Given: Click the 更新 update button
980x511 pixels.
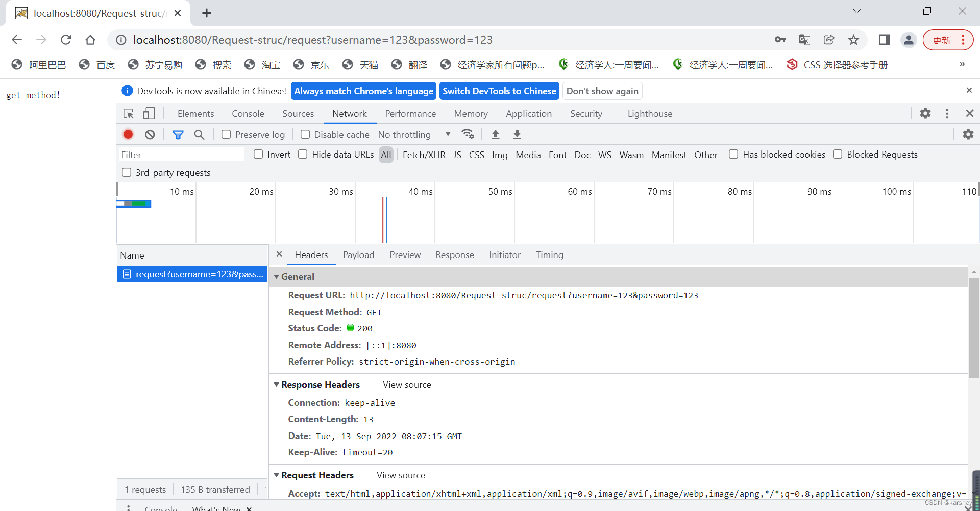Looking at the screenshot, I should coord(948,40).
